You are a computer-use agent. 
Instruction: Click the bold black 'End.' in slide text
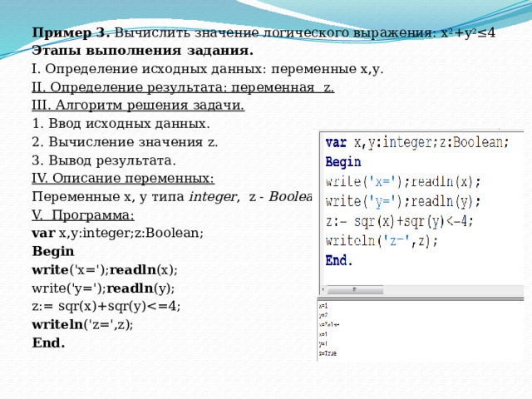pyautogui.click(x=48, y=343)
